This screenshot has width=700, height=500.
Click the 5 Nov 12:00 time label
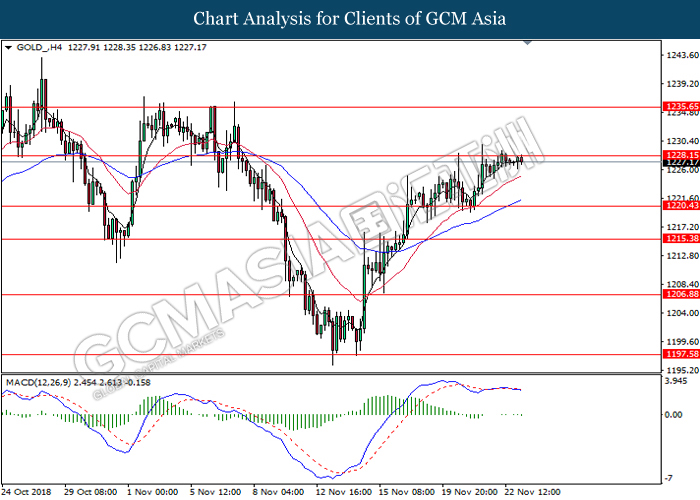(216, 492)
